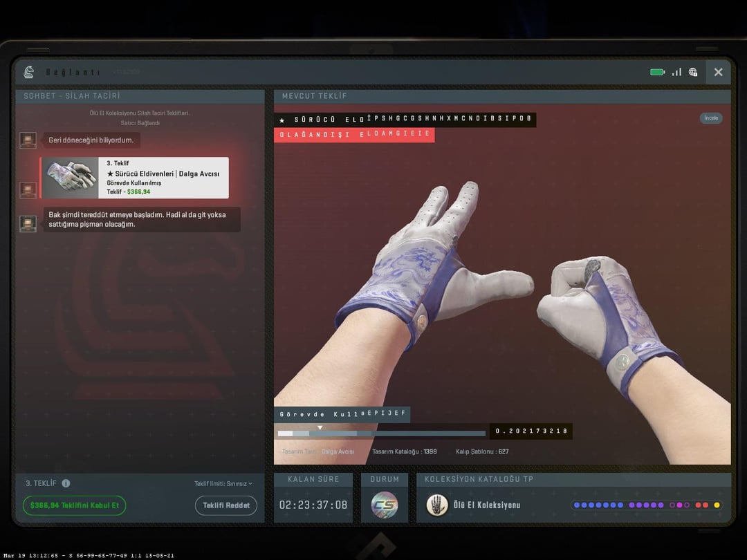Select the Sürücü Eldivenleri offer card
747x560 pixels.
(135, 178)
